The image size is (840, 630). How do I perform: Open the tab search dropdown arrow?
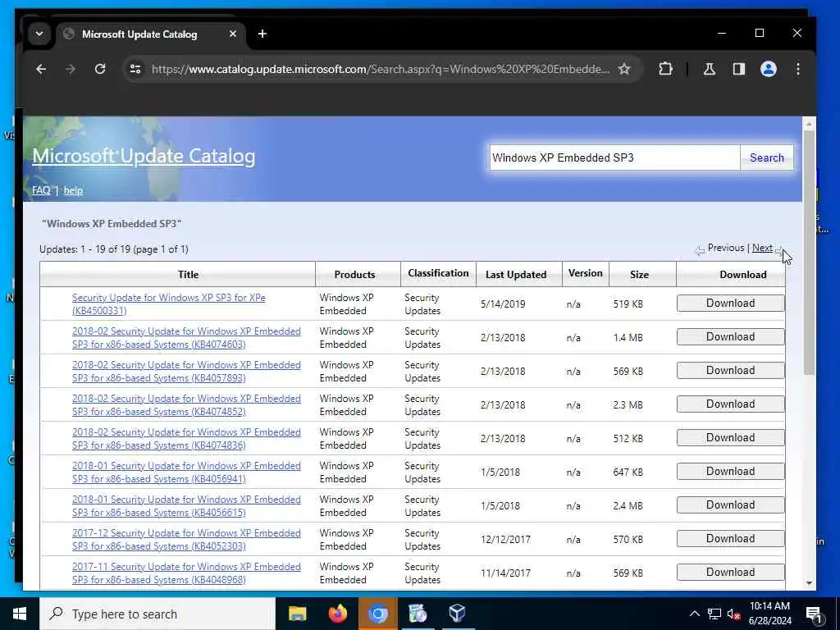pyautogui.click(x=39, y=34)
